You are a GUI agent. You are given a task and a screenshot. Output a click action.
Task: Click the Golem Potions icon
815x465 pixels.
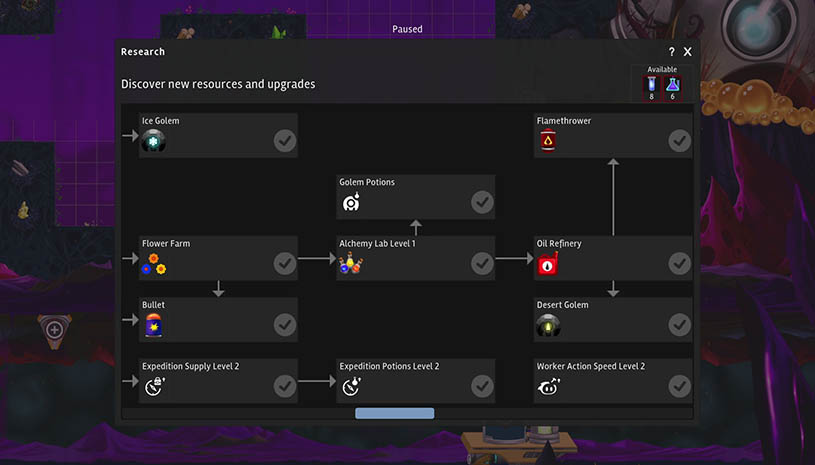351,203
